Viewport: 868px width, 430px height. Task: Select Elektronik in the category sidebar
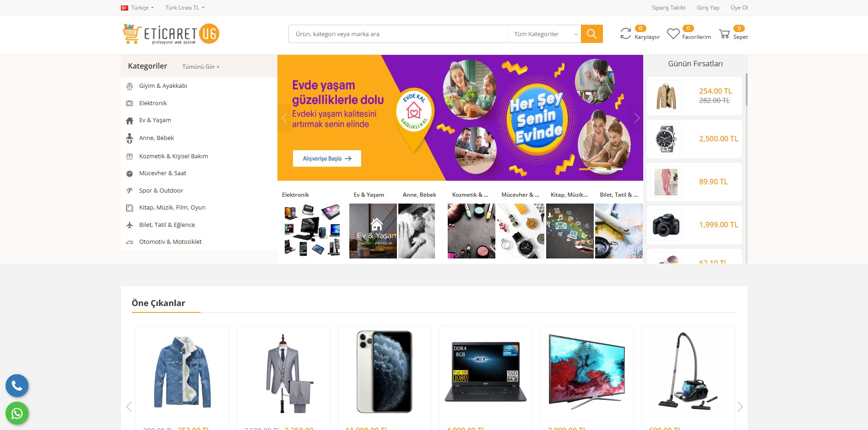pos(153,103)
